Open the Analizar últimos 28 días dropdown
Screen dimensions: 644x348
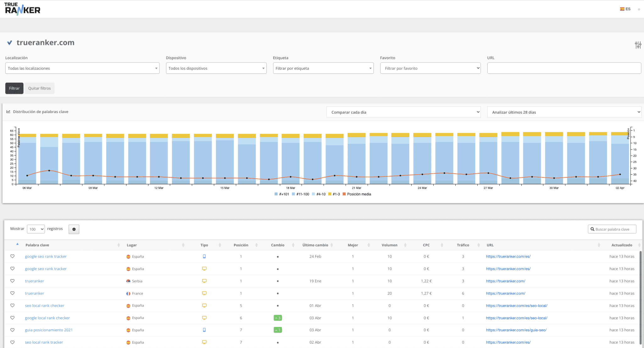pyautogui.click(x=564, y=112)
